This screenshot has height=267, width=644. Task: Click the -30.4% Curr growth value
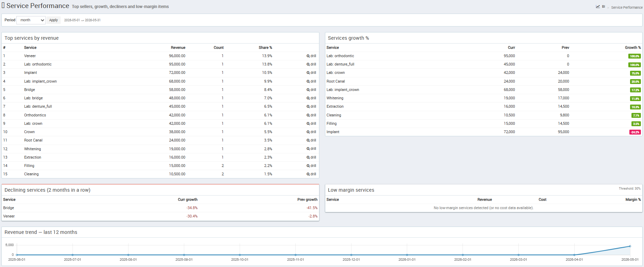click(x=192, y=216)
